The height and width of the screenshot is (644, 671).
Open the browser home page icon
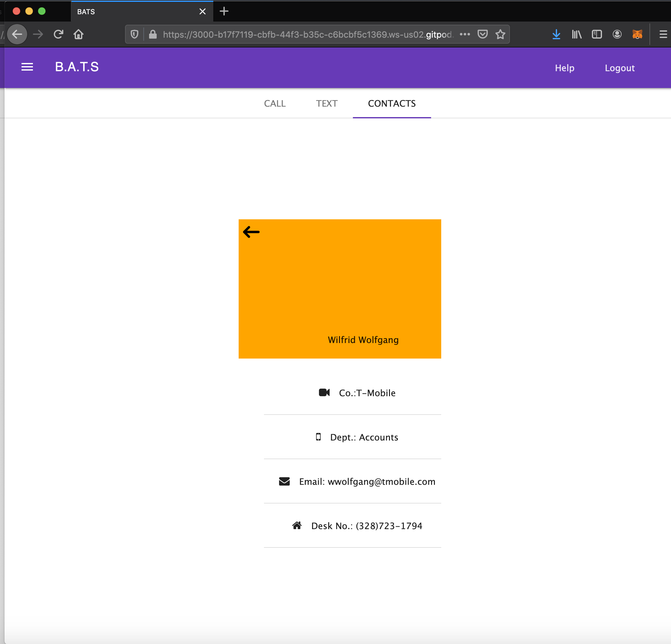click(x=78, y=34)
